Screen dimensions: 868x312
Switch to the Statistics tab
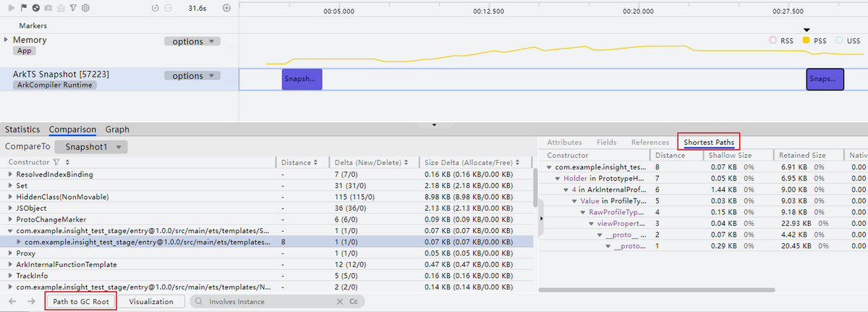pos(22,130)
